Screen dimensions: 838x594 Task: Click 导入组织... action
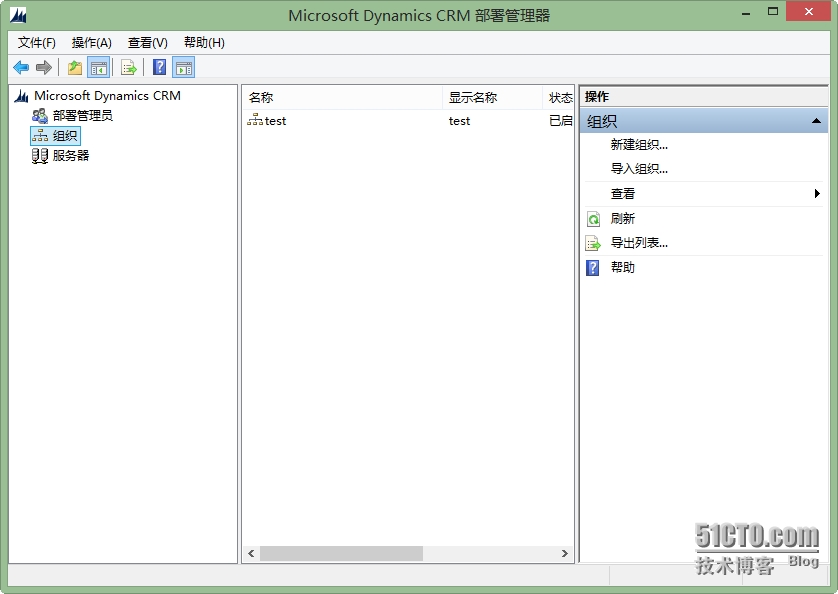tap(639, 169)
